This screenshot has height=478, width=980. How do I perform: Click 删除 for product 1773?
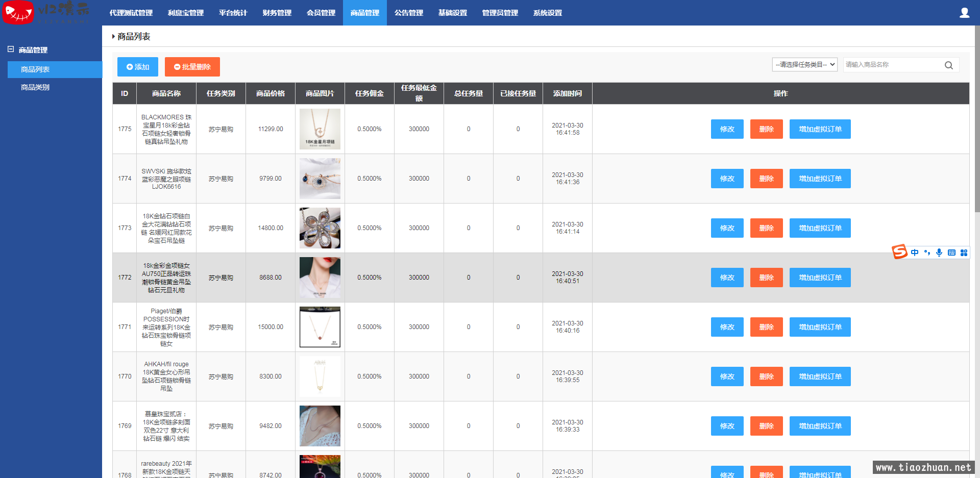(767, 228)
